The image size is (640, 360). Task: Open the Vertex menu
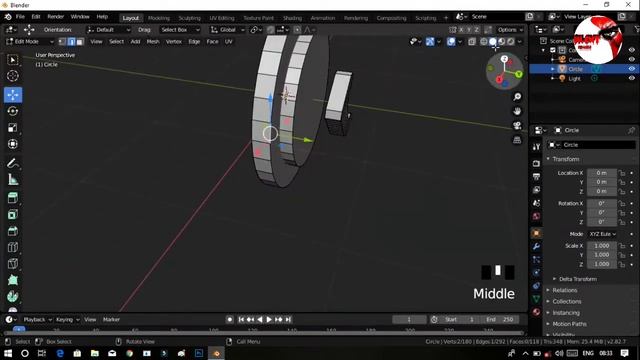pyautogui.click(x=173, y=42)
